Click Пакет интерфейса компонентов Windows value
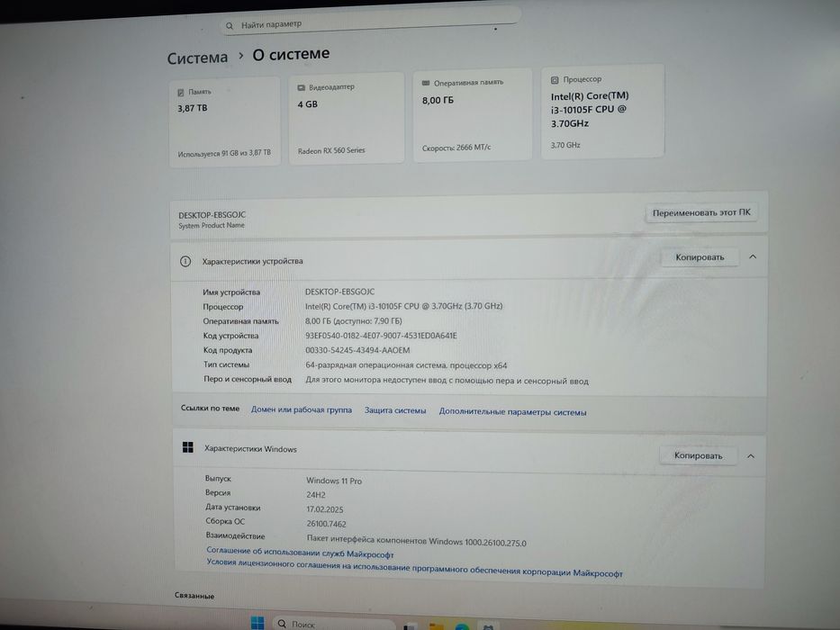This screenshot has width=840, height=630. click(417, 541)
